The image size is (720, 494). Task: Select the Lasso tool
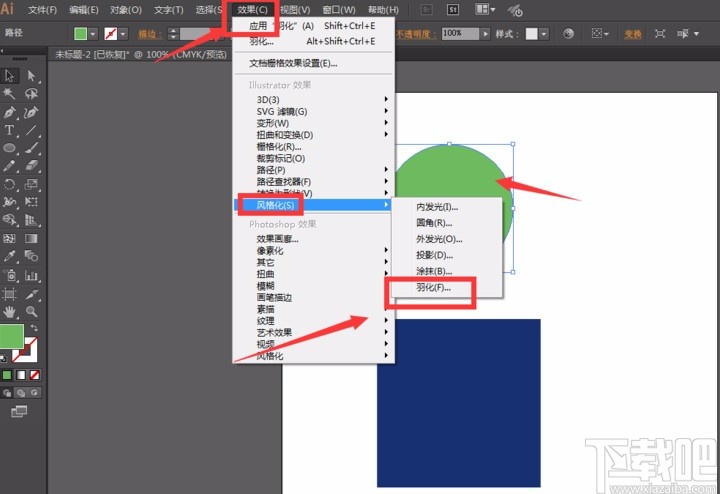click(31, 94)
